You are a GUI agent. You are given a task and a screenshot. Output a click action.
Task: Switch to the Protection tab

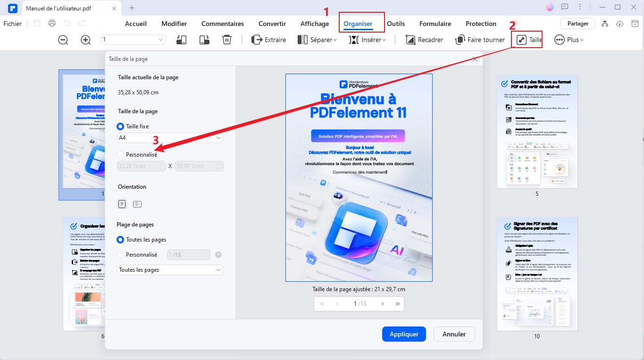pyautogui.click(x=481, y=24)
